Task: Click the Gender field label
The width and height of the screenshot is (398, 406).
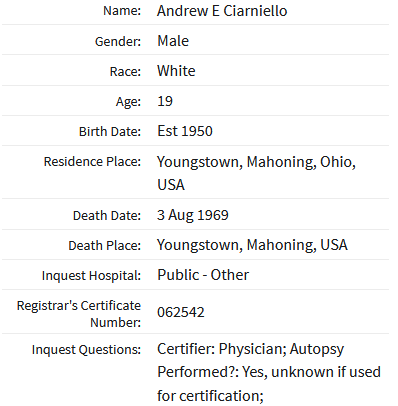Action: tap(118, 42)
